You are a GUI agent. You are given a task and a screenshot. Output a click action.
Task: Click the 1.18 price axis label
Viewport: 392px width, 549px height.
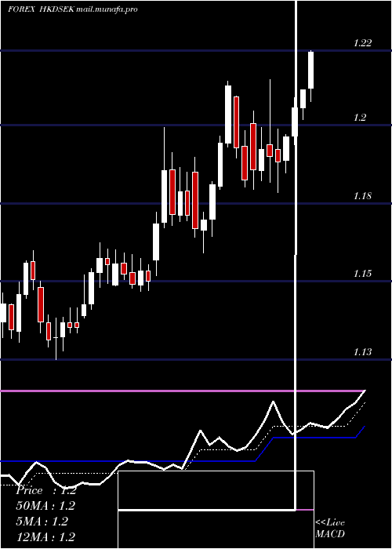pos(362,196)
